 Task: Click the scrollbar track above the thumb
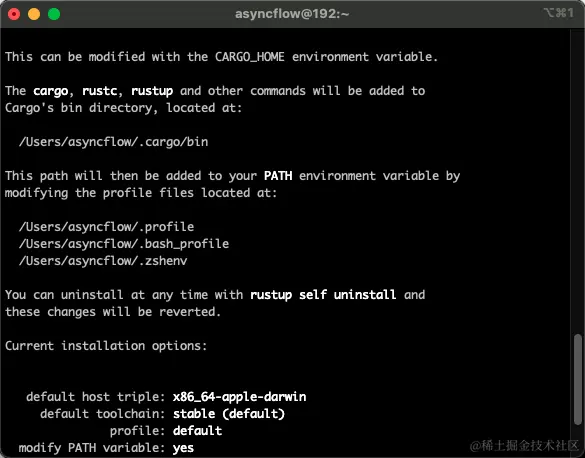click(578, 181)
